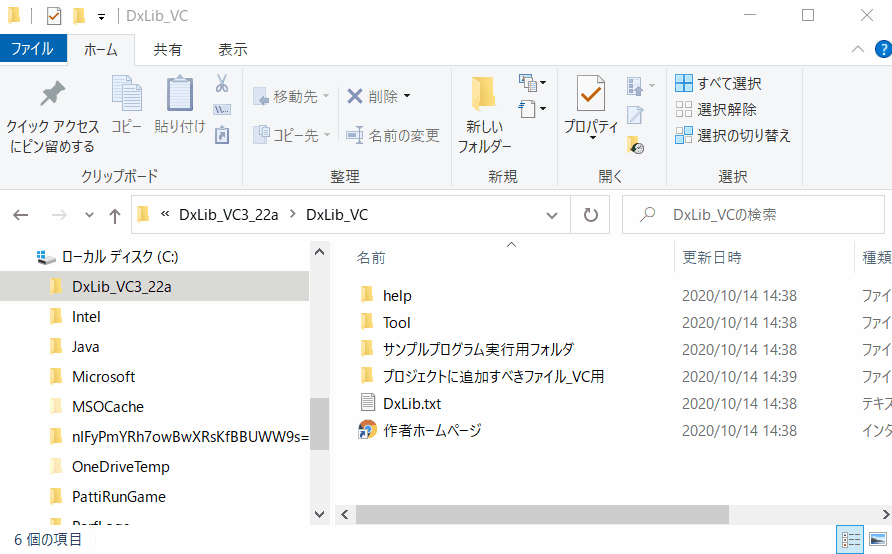The height and width of the screenshot is (554, 892).
Task: Click the Properties quick access toolbar icon
Action: coord(53,16)
